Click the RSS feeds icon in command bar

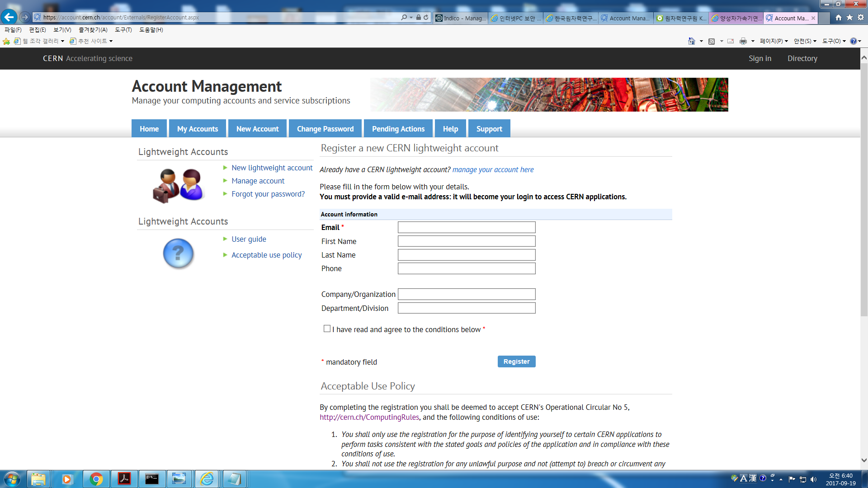click(712, 41)
